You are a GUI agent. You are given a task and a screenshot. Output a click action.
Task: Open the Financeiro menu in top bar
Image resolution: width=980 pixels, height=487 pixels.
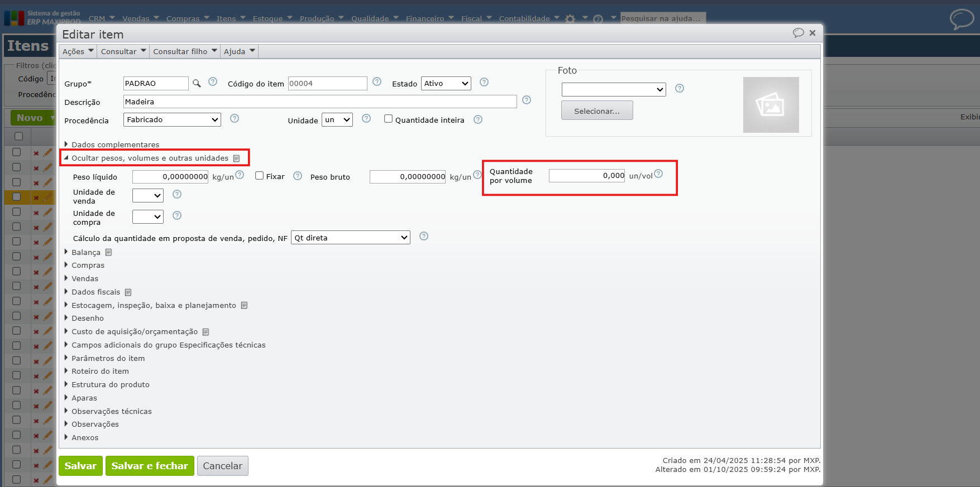pos(429,18)
